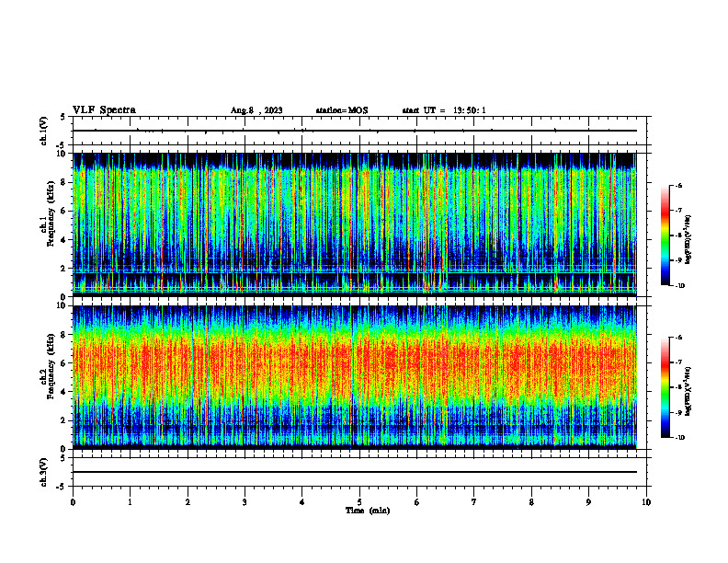
Task: Click the "-10" label below the ch.2 color bar
Action: point(680,437)
